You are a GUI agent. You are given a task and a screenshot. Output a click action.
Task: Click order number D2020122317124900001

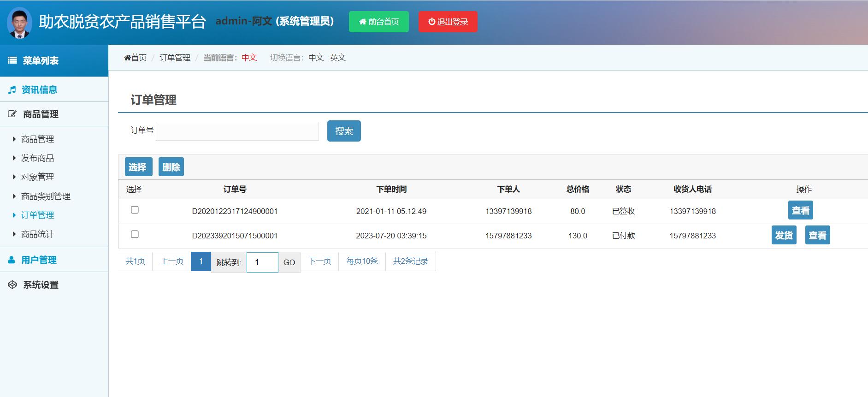pos(235,211)
